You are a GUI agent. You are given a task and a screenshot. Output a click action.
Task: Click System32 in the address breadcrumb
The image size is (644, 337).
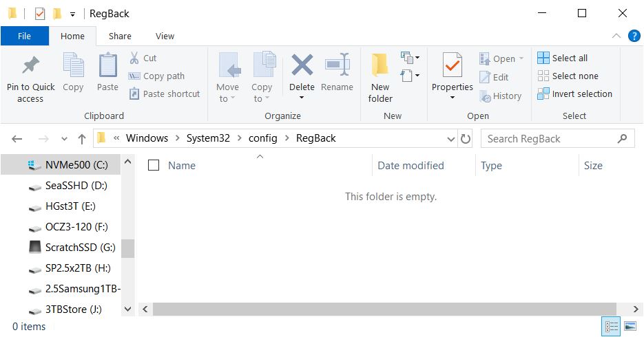[x=208, y=138]
